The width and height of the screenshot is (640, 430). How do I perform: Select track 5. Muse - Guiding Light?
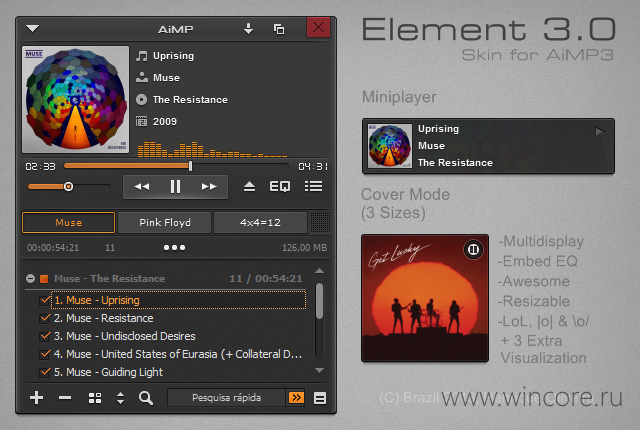[178, 372]
